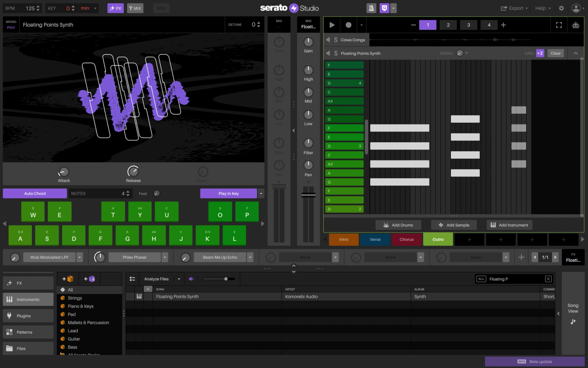Open the Song View with the music note icon
The width and height of the screenshot is (588, 368).
click(573, 321)
